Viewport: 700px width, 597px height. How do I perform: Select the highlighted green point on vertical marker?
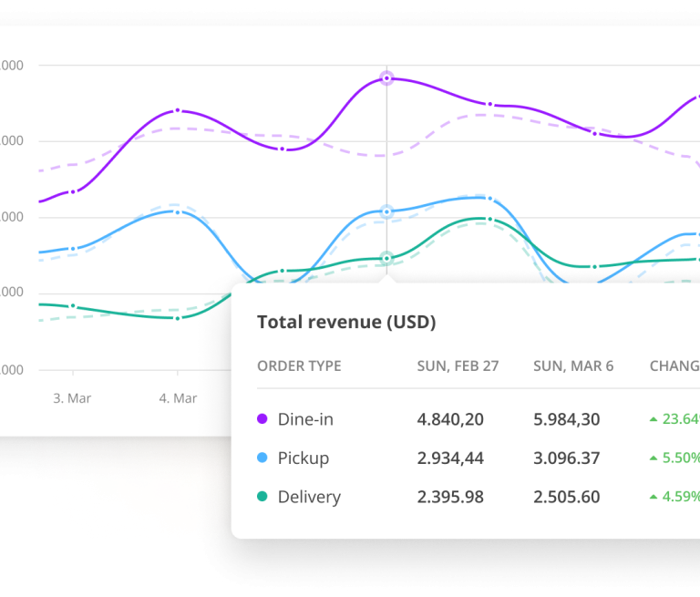click(x=386, y=258)
